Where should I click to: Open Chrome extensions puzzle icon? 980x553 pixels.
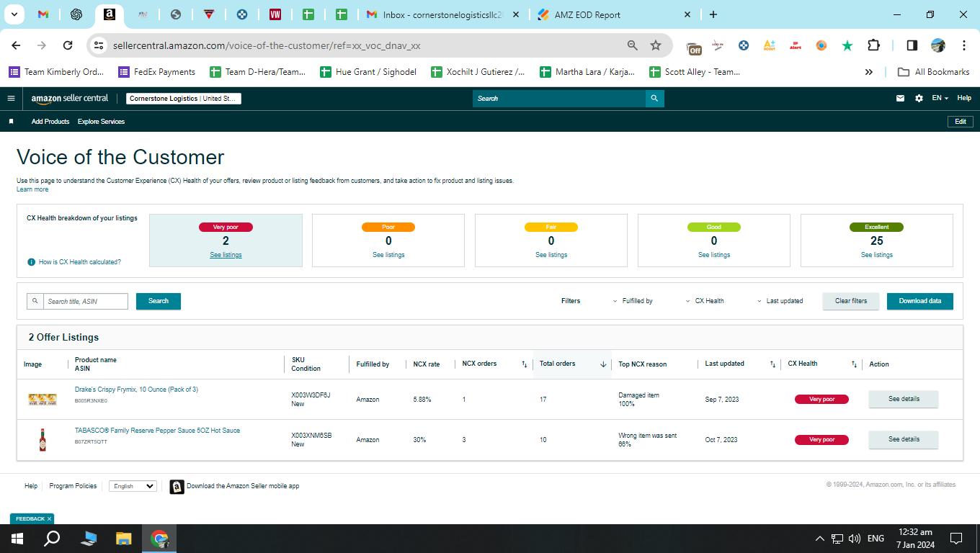[873, 45]
